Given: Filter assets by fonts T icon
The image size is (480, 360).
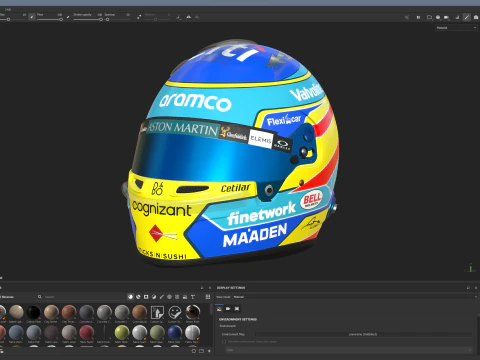Looking at the screenshot, I should [193, 297].
